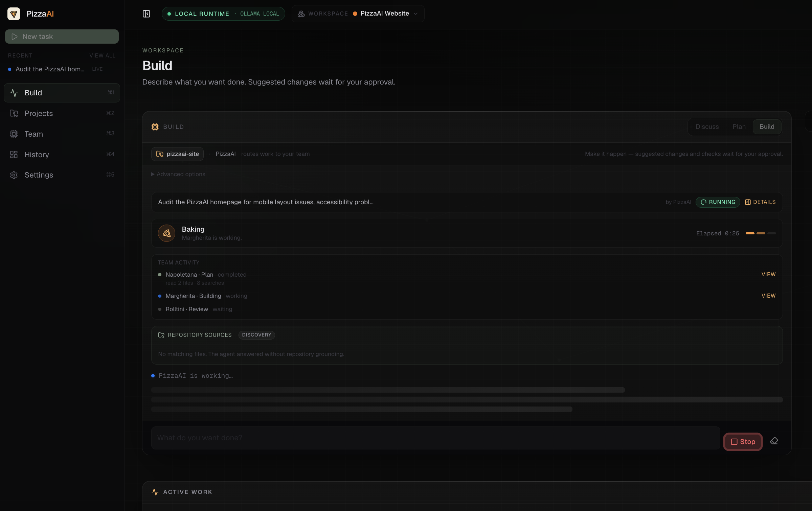
Task: Click the Build panel chip icon
Action: pos(155,127)
